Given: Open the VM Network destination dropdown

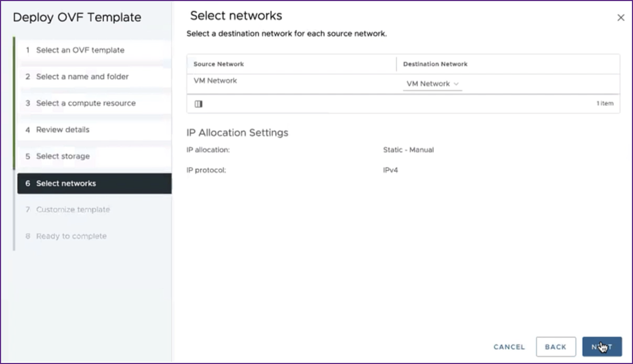Looking at the screenshot, I should (x=432, y=84).
